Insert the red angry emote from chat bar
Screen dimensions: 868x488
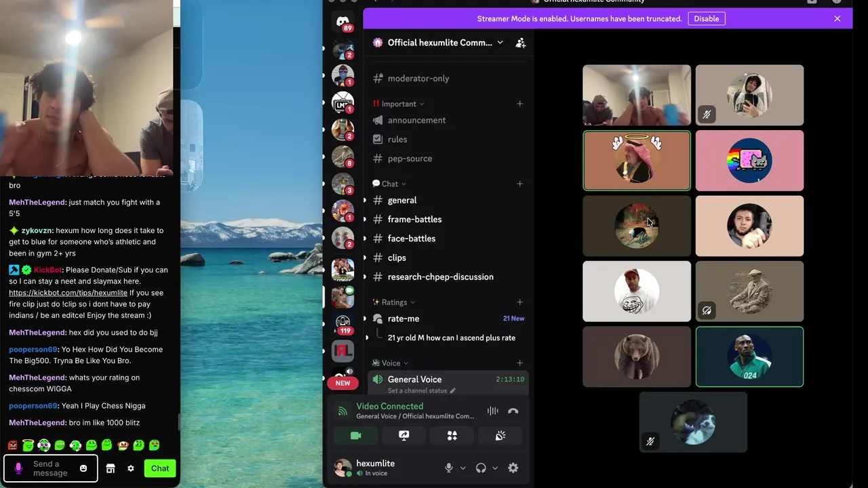[12, 445]
